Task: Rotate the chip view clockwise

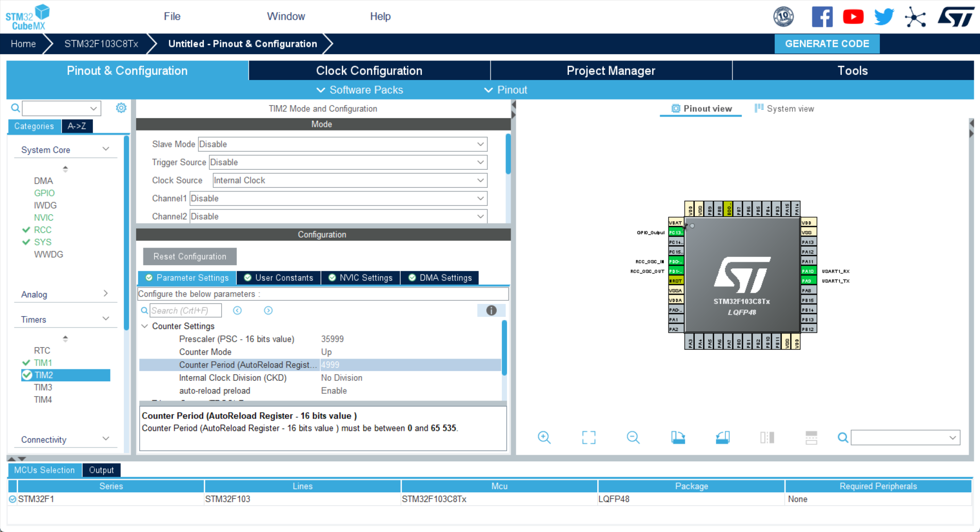Action: 678,438
